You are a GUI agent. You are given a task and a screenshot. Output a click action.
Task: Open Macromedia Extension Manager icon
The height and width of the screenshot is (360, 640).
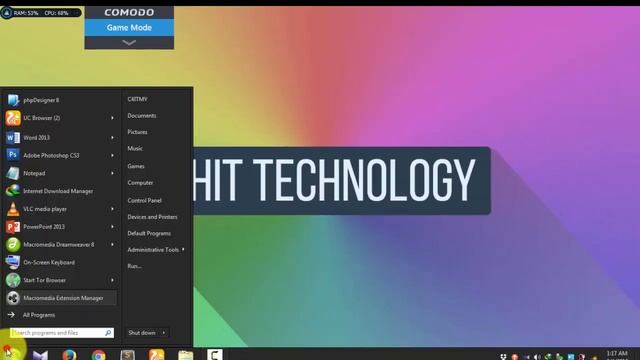coord(13,298)
